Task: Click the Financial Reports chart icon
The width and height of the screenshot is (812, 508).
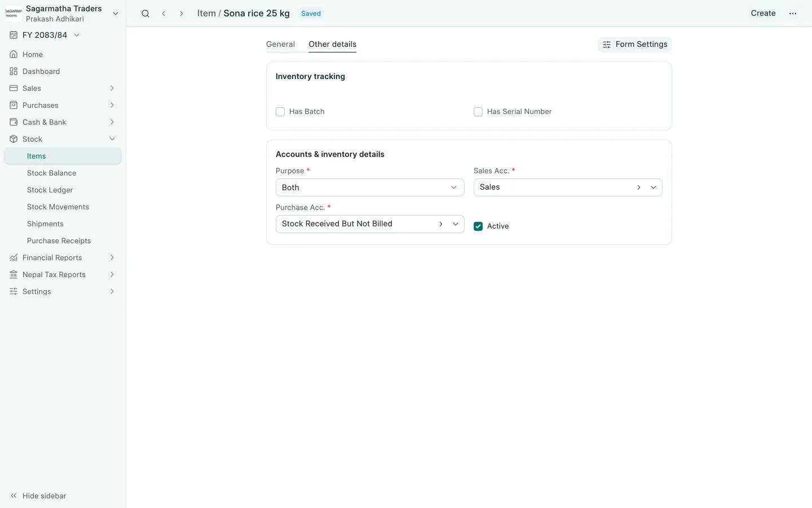Action: (14, 257)
